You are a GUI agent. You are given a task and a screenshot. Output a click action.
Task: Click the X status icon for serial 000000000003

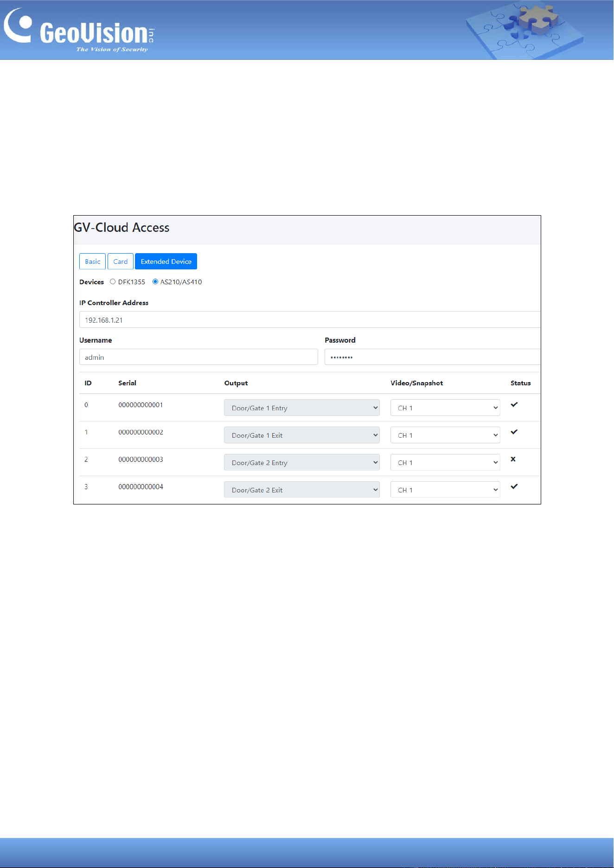513,460
